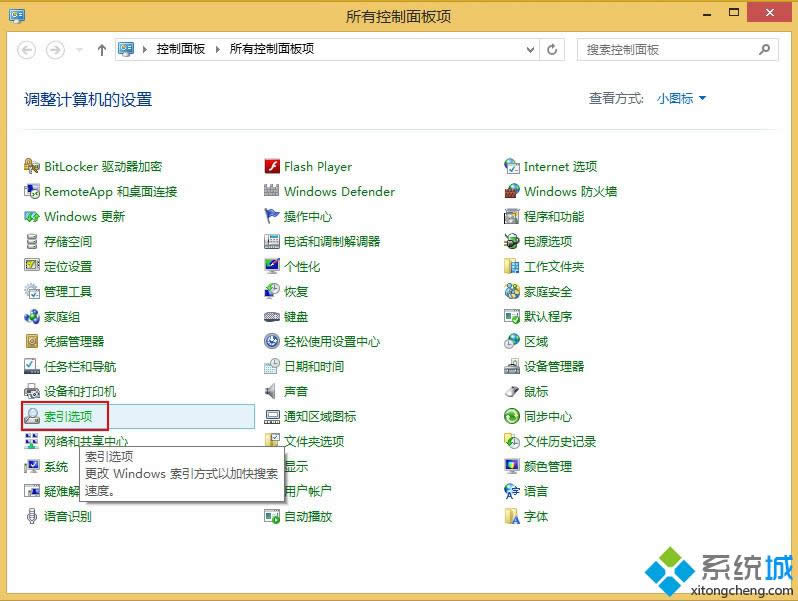Expand the arrow before 控制面板 in breadcrumb

tap(145, 49)
